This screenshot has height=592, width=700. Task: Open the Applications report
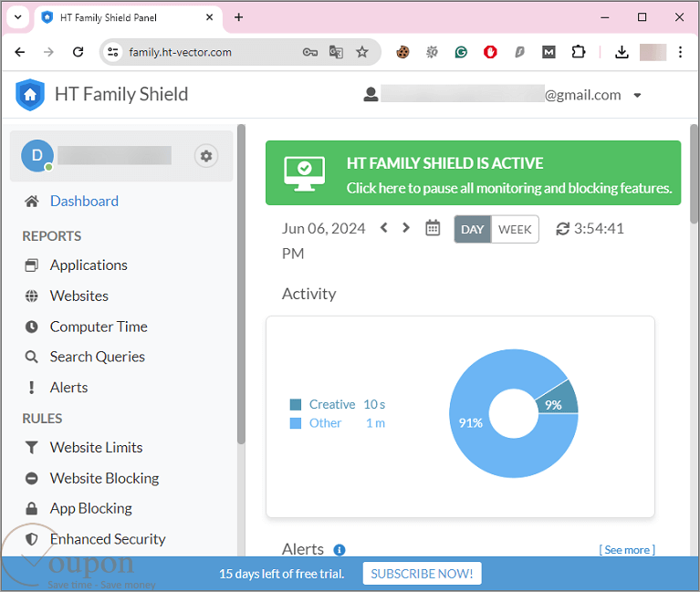(89, 265)
